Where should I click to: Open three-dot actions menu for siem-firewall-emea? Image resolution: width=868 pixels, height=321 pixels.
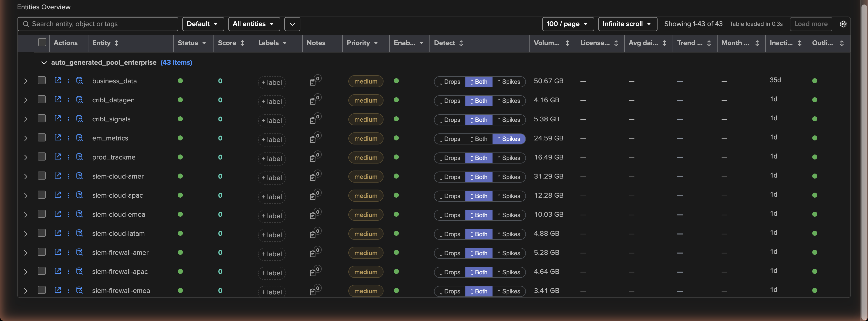point(68,290)
